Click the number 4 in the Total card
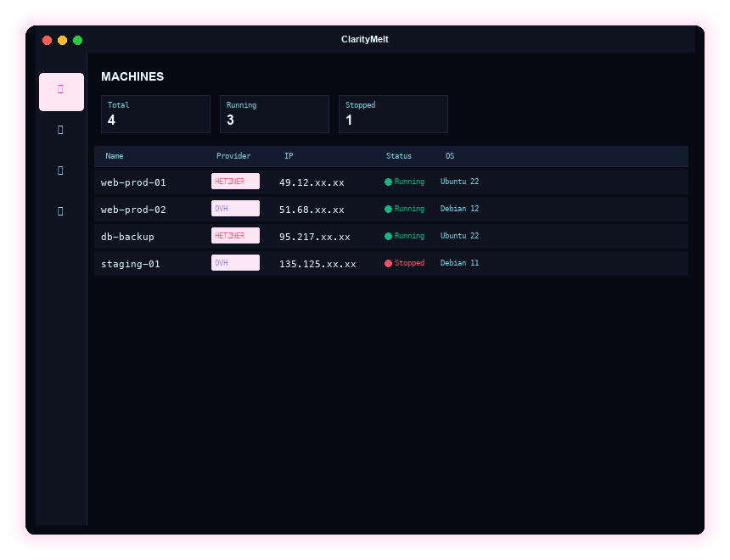The image size is (730, 560). 111,120
